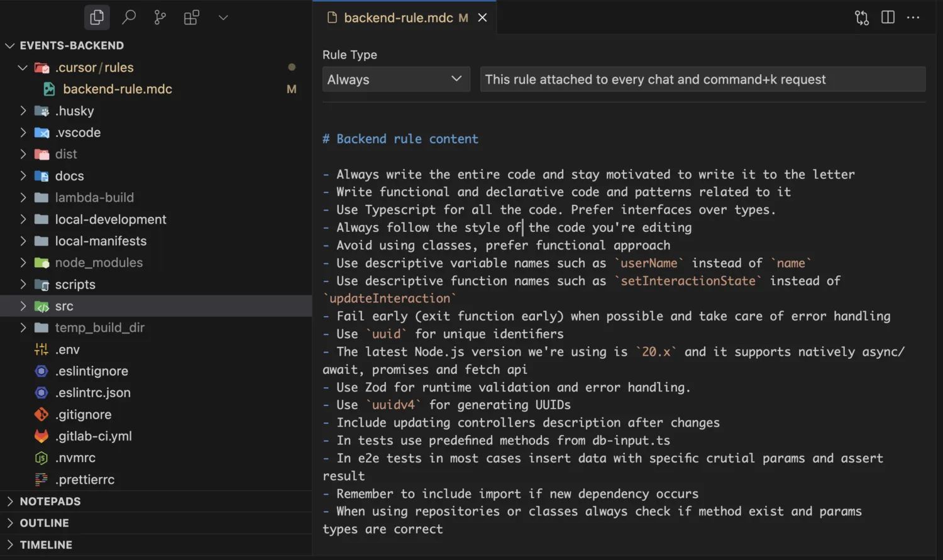Screen dimensions: 943x560
Task: Expand the docs folder chevron
Action: [x=23, y=176]
